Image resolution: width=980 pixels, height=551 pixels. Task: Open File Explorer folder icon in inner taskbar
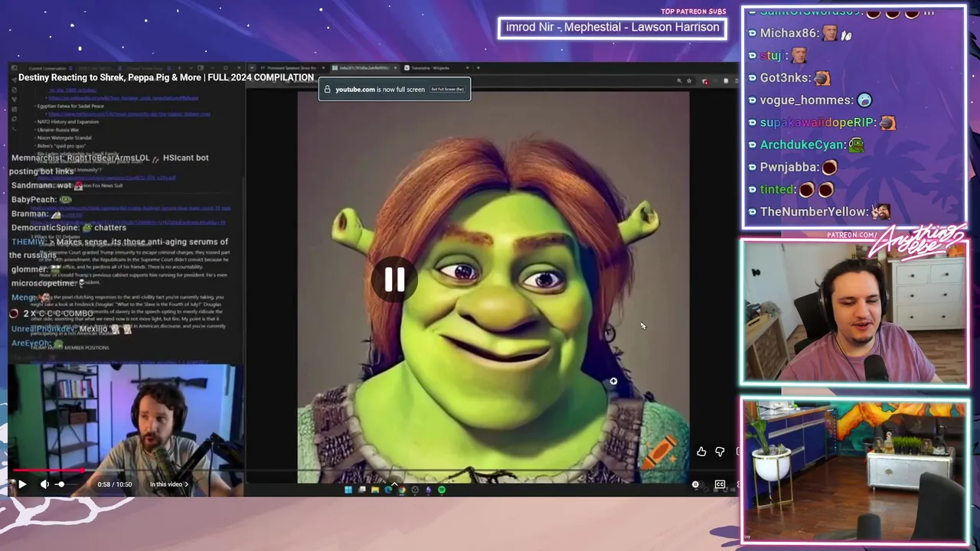pyautogui.click(x=374, y=490)
